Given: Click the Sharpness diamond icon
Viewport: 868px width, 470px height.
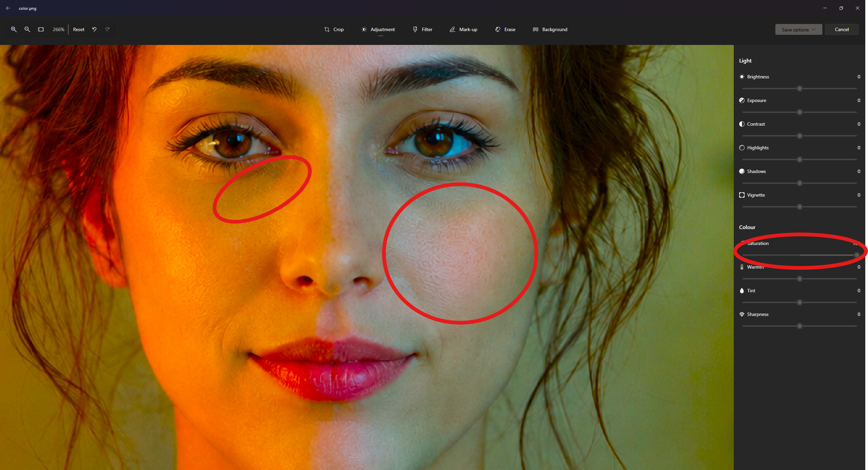Looking at the screenshot, I should [x=742, y=314].
